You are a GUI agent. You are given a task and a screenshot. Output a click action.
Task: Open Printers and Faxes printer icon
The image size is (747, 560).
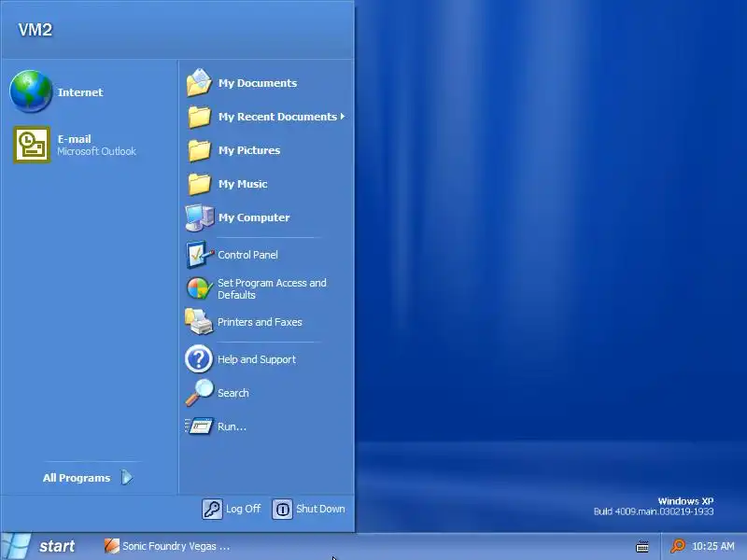pyautogui.click(x=199, y=321)
